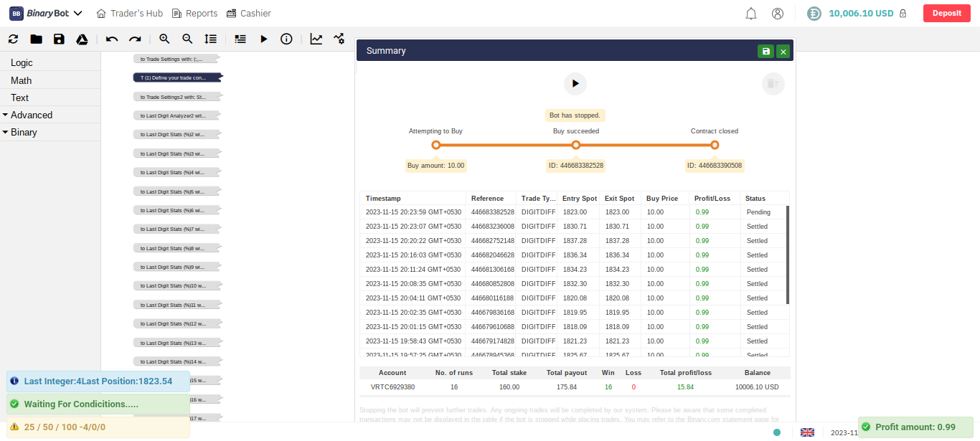Change language using the UK flag
The width and height of the screenshot is (980, 441).
pos(807,432)
